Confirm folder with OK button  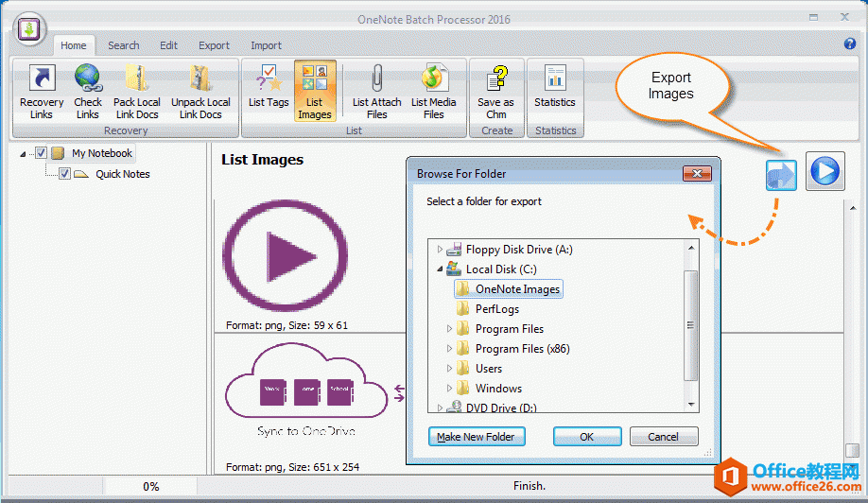tap(587, 437)
